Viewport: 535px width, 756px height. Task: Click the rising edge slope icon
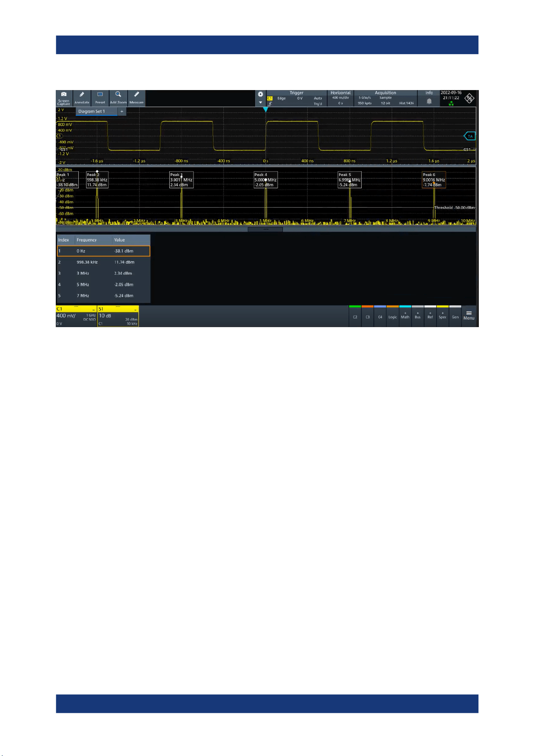tap(270, 104)
